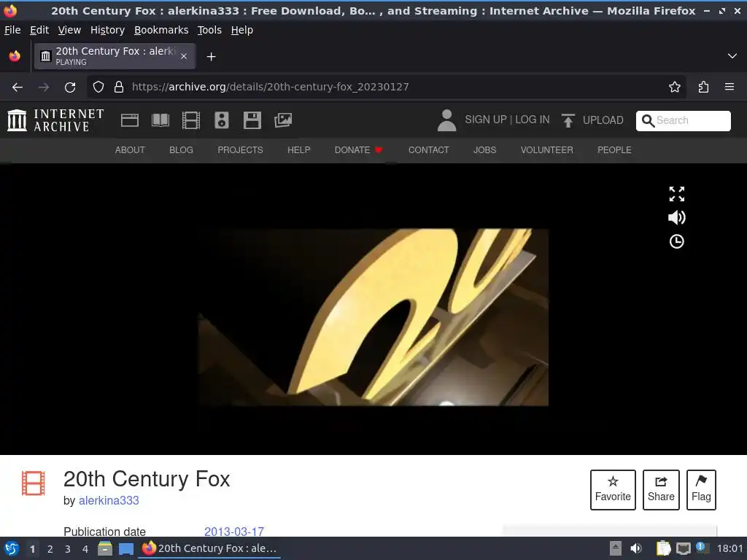Open the taskbar start menu icon
Viewport: 747px width, 560px height.
(12, 548)
